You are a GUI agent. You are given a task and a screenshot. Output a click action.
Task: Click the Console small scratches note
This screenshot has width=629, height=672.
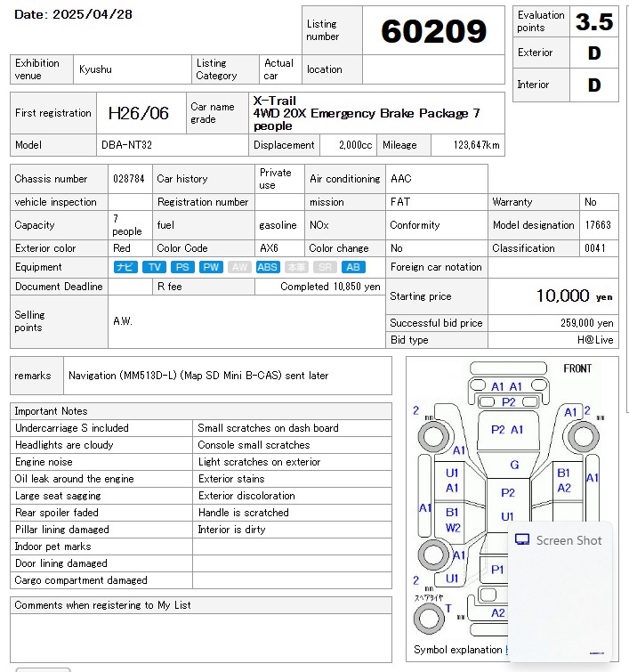(x=254, y=445)
